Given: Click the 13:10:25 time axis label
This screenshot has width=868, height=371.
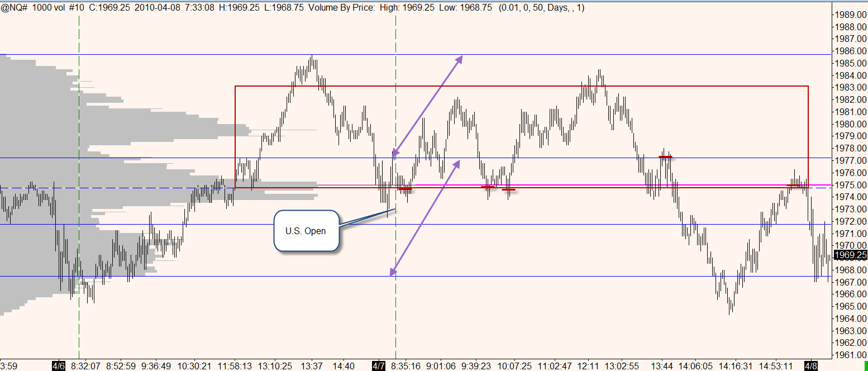Looking at the screenshot, I should tap(275, 367).
